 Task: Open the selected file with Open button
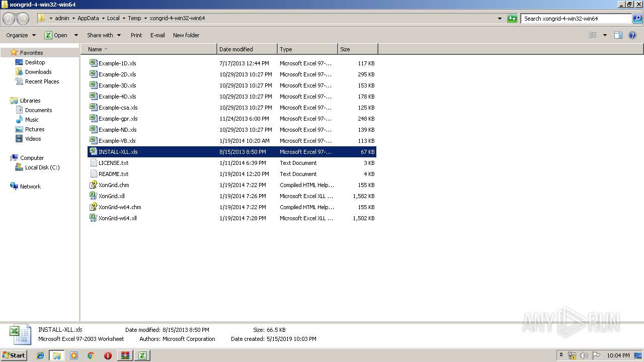coord(56,35)
